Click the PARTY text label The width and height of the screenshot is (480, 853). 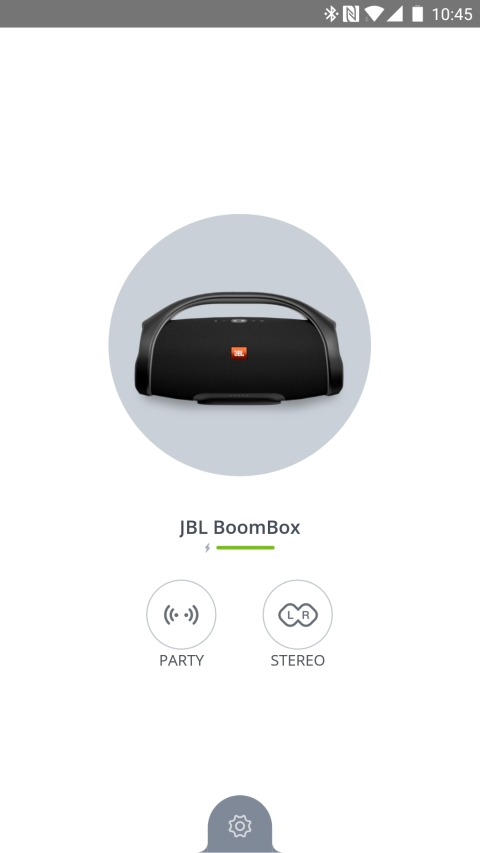tap(181, 660)
